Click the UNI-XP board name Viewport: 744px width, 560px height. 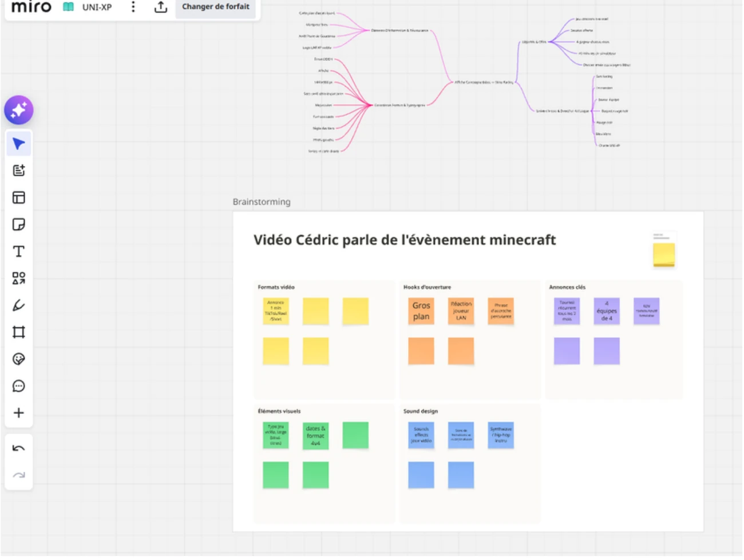coord(97,7)
